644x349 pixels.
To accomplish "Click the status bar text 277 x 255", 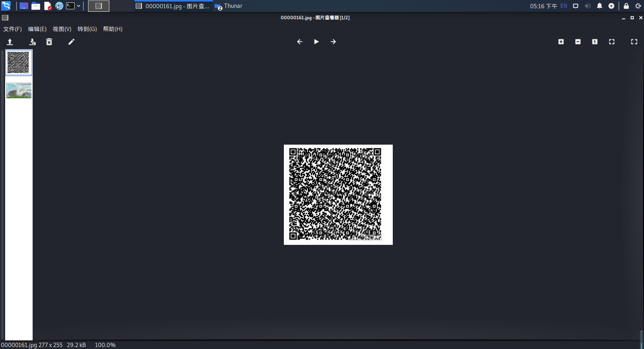I will (50, 345).
